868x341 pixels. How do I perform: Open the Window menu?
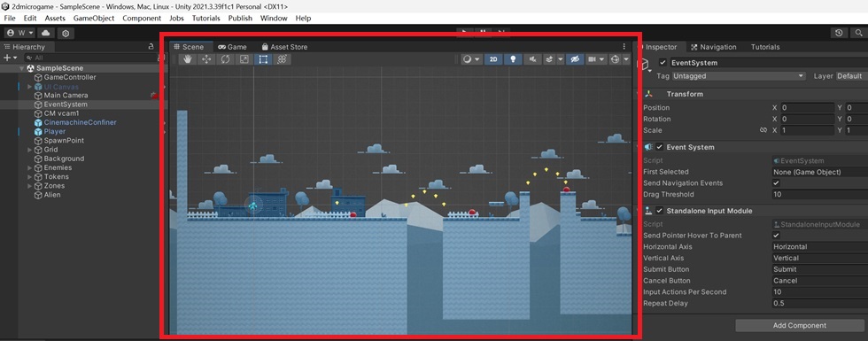click(x=274, y=19)
